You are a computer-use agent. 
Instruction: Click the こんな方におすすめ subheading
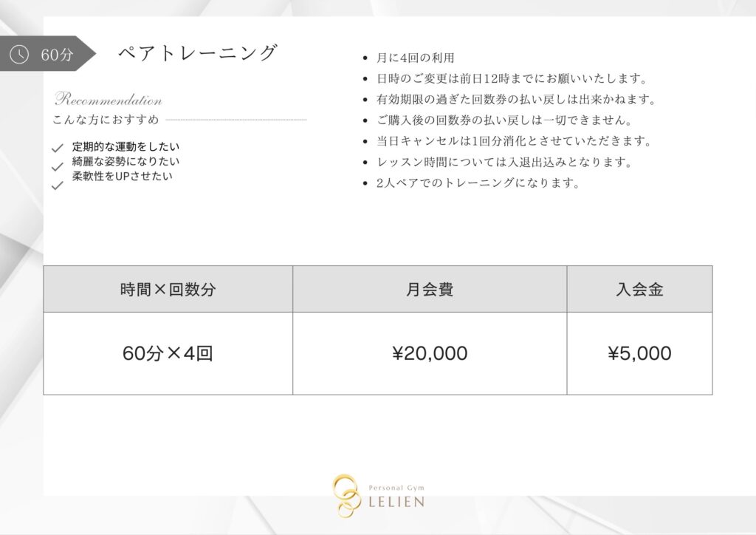106,119
